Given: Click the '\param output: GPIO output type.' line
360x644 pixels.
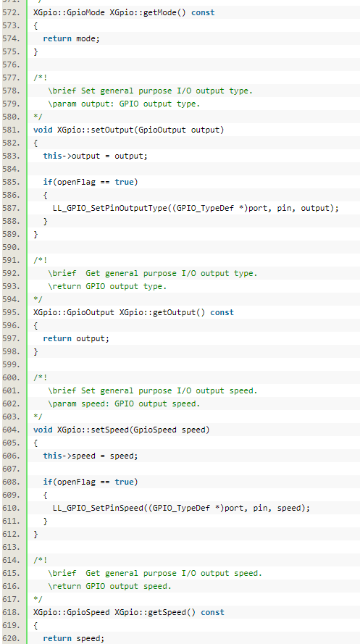Looking at the screenshot, I should click(x=124, y=104).
